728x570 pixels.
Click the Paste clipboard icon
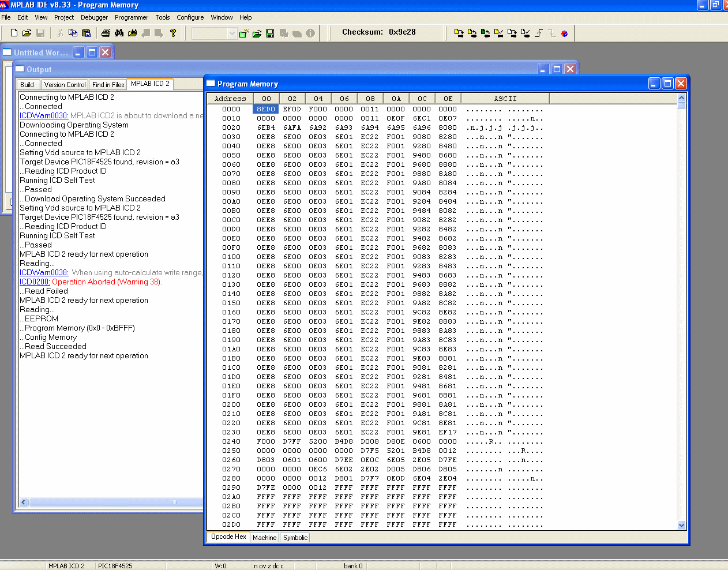[x=86, y=33]
